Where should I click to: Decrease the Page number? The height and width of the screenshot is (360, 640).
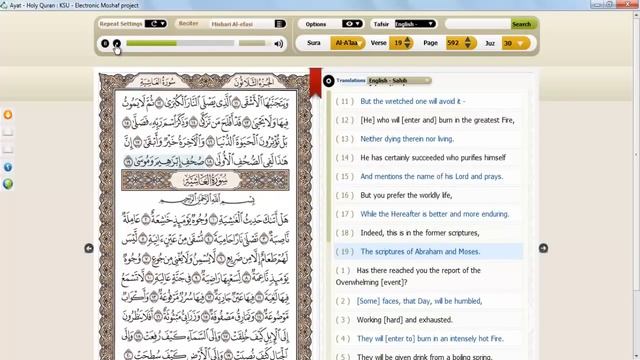[x=468, y=46]
